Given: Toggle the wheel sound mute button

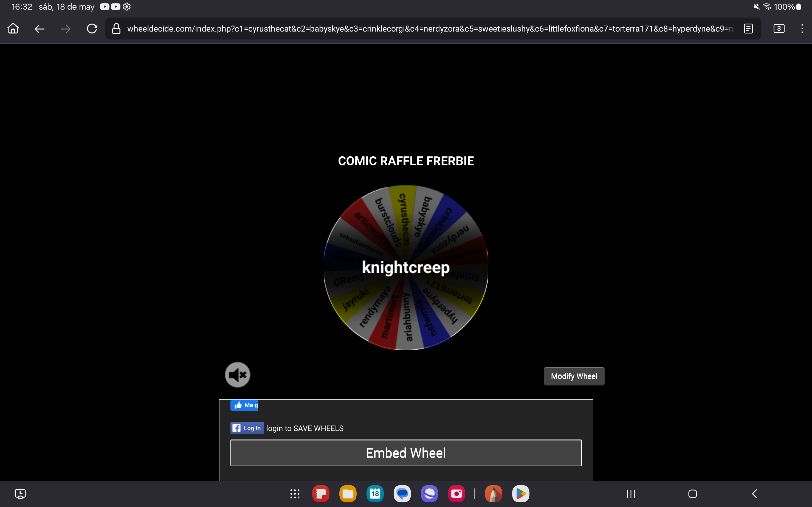Looking at the screenshot, I should pyautogui.click(x=237, y=374).
